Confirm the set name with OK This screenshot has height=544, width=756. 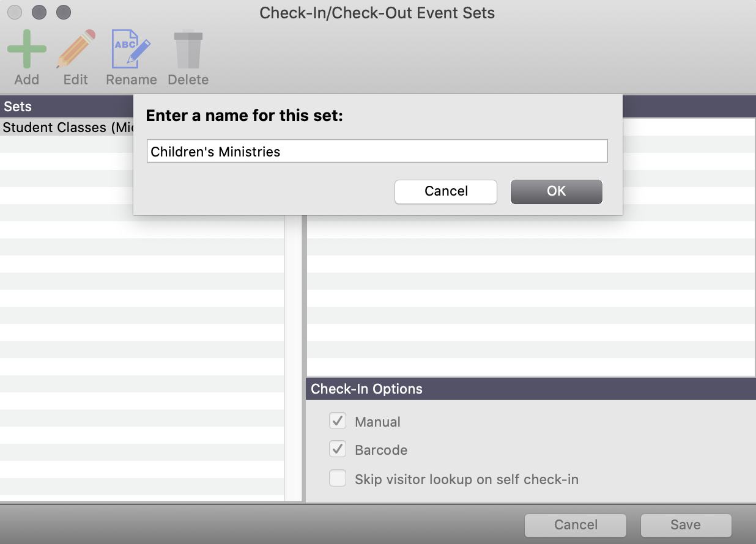[556, 191]
